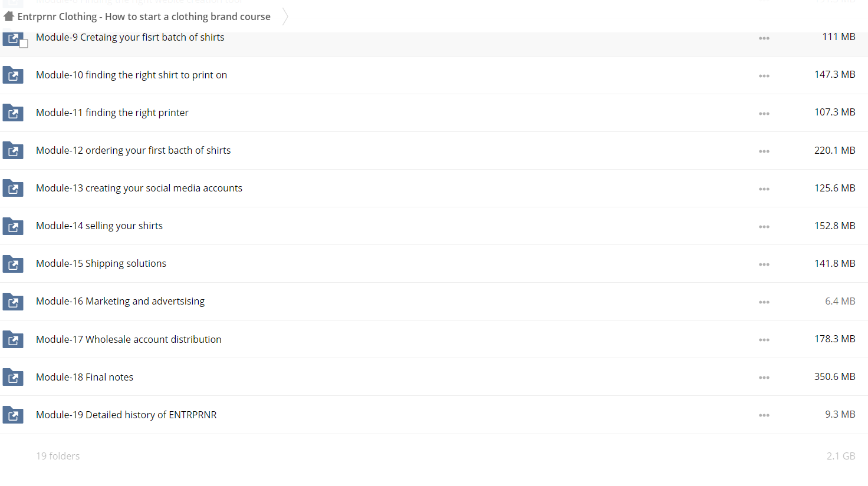868x486 pixels.
Task: Open Entrprnr Clothing breadcrumb folder link
Action: (144, 16)
